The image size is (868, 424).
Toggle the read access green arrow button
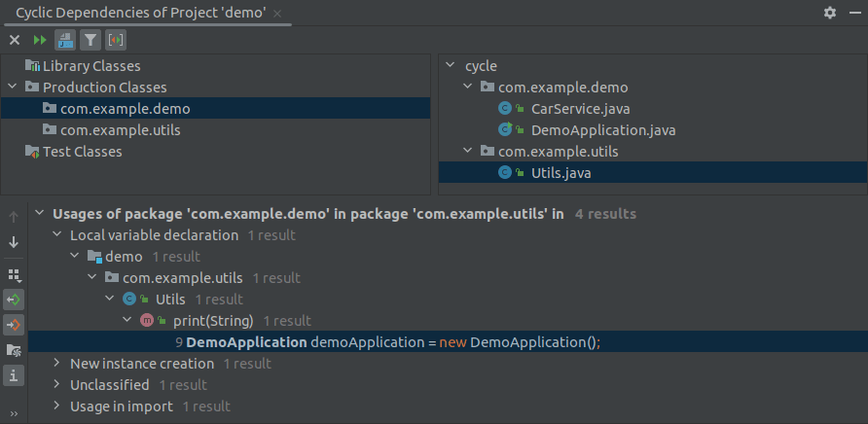14,300
